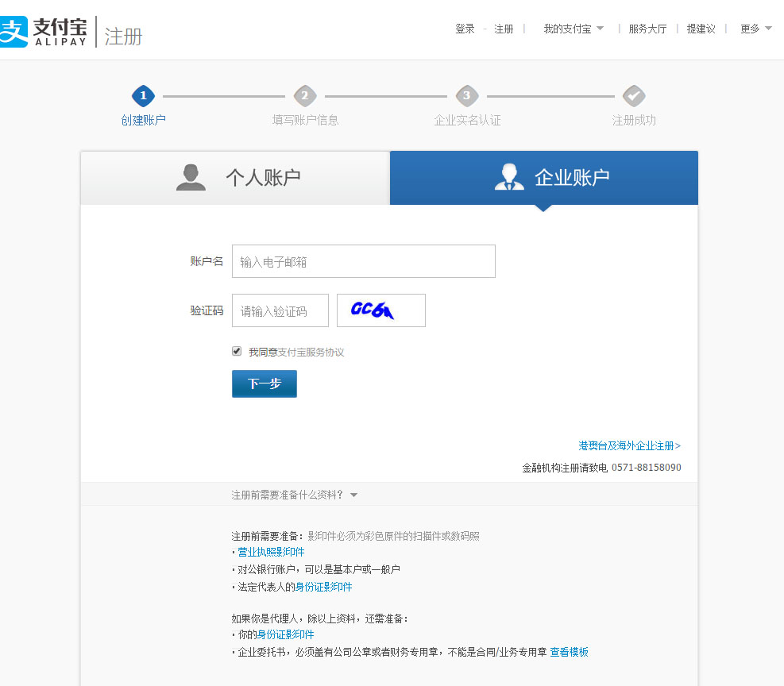
Task: Open the 港澳台及海外企业注册 link
Action: click(x=629, y=445)
